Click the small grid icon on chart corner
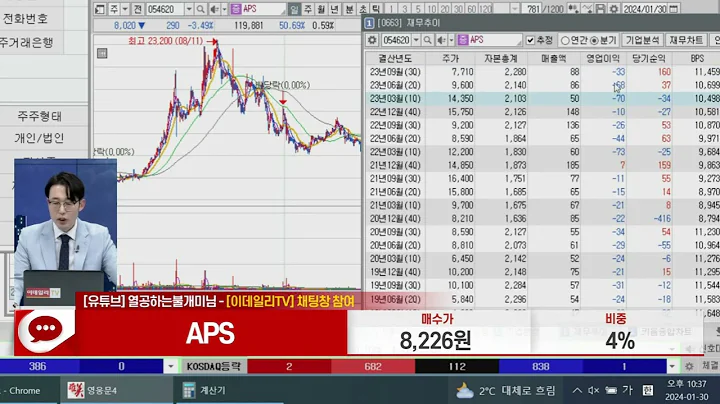The height and width of the screenshot is (404, 720). point(102,54)
